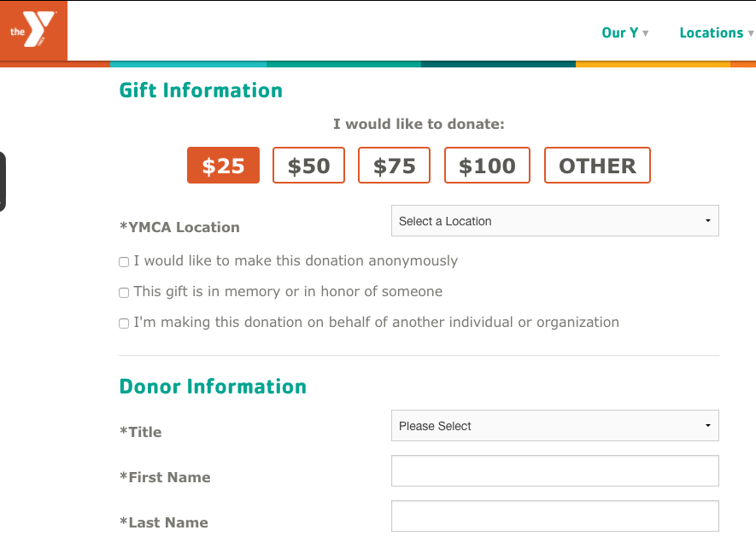Click the Donor Information heading
Viewport: 756px width, 542px height.
pyautogui.click(x=213, y=387)
